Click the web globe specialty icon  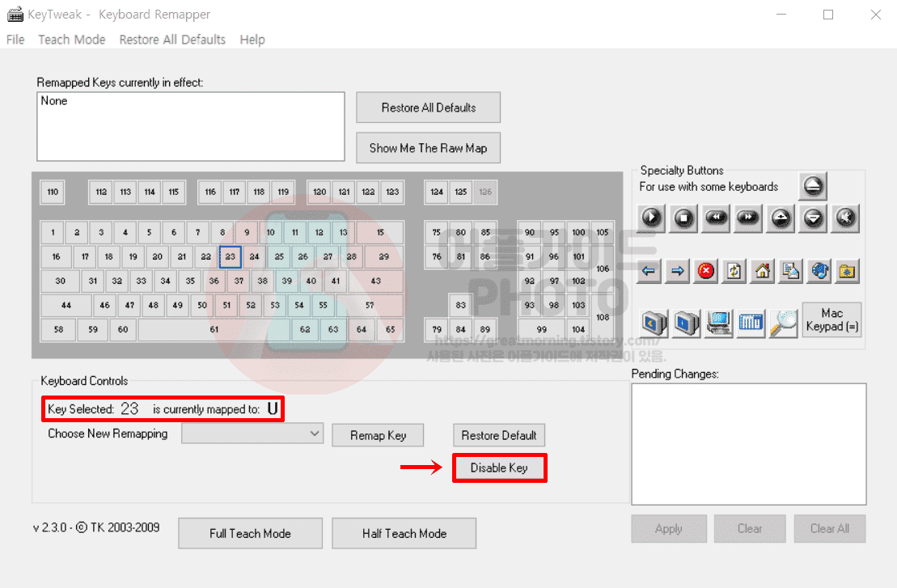[819, 271]
